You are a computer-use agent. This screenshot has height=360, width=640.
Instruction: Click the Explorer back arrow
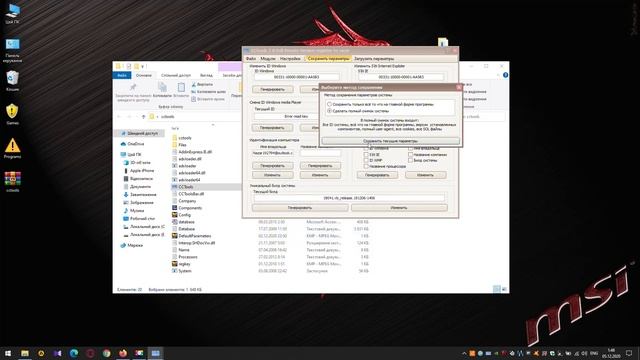click(x=119, y=117)
